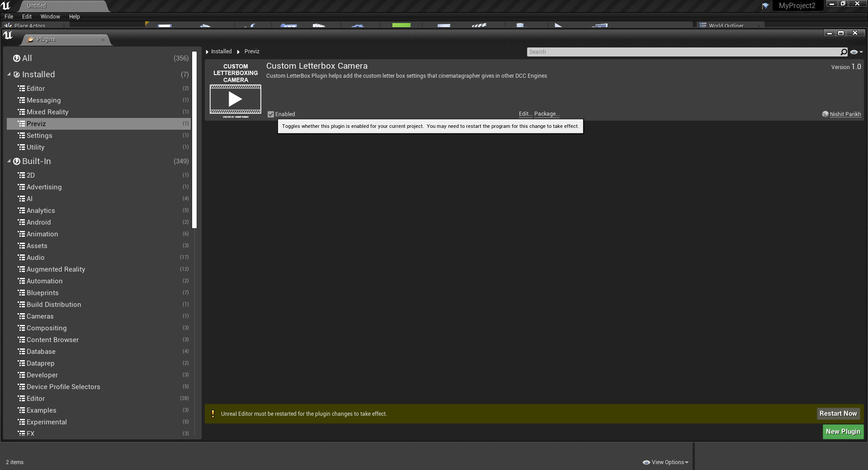Open the Window menu
Screen dimensions: 868x470
[x=50, y=17]
